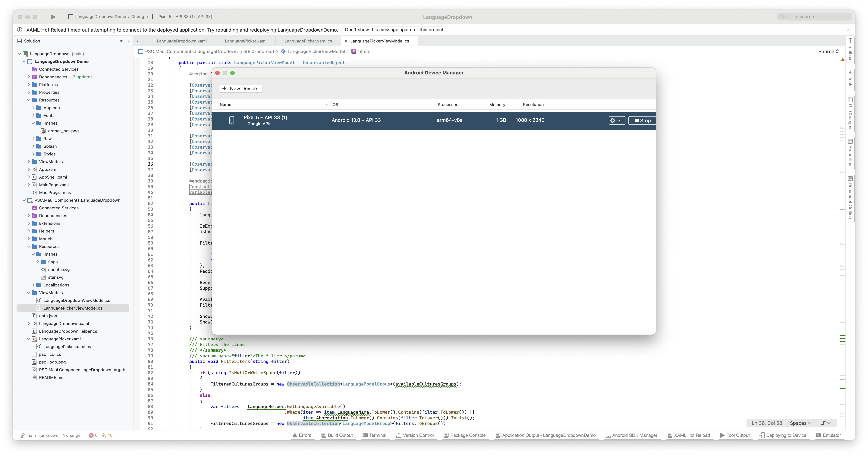Expand the flags folder
The image size is (868, 456).
tap(38, 262)
